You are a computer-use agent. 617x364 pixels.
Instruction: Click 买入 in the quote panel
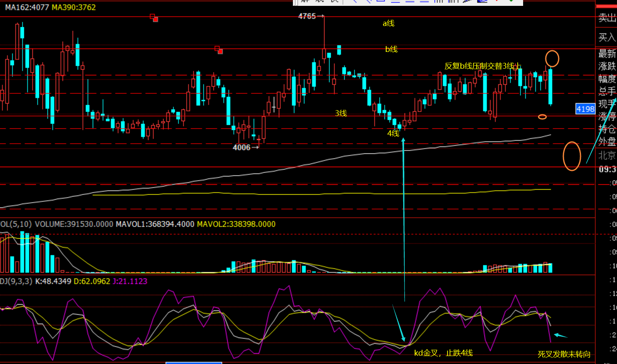607,37
